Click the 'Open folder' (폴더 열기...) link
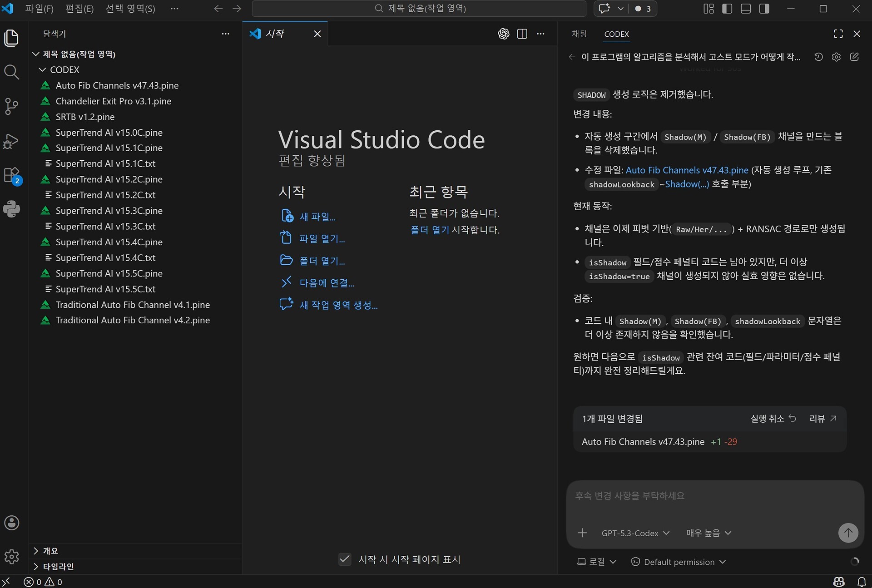 322,261
